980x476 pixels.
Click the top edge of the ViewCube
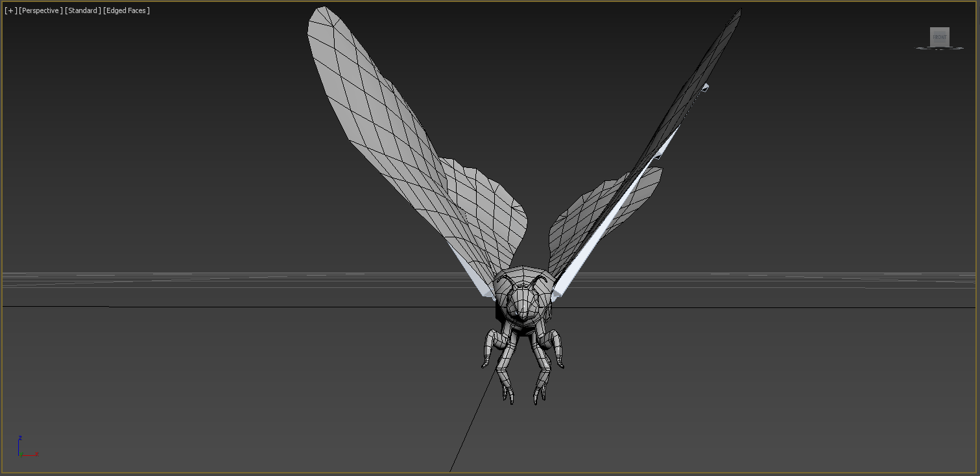pyautogui.click(x=940, y=27)
